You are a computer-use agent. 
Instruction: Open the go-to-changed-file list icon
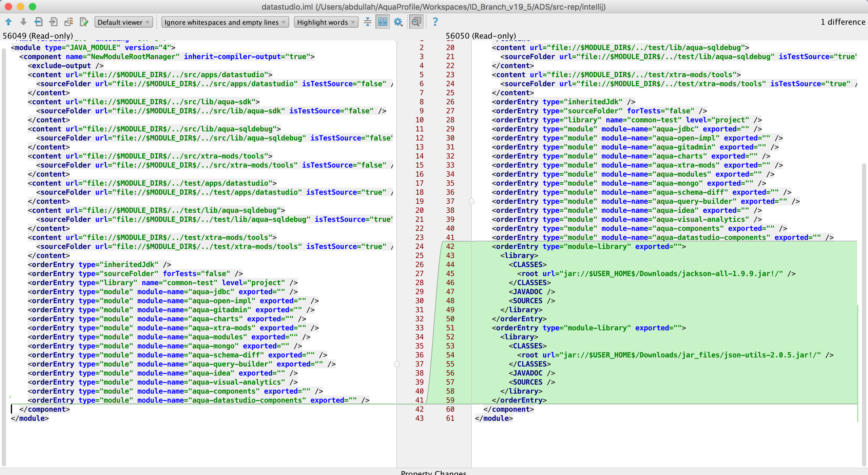69,22
